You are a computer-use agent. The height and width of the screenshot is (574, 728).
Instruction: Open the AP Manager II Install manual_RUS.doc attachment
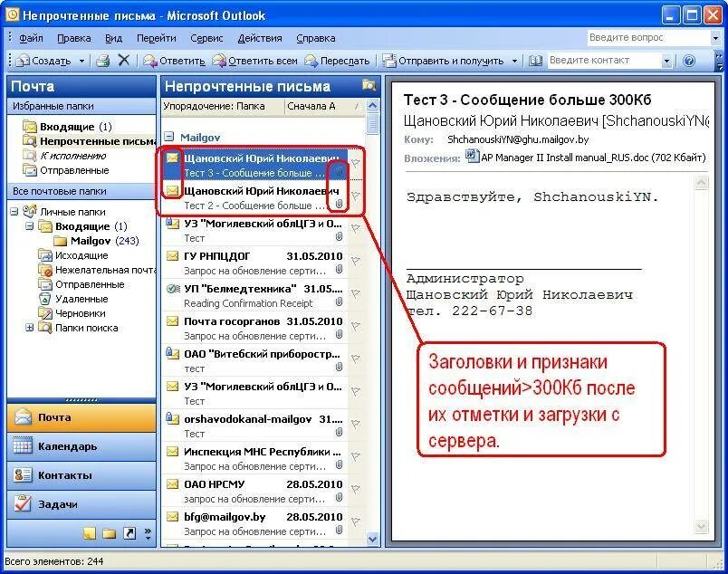pyautogui.click(x=586, y=158)
